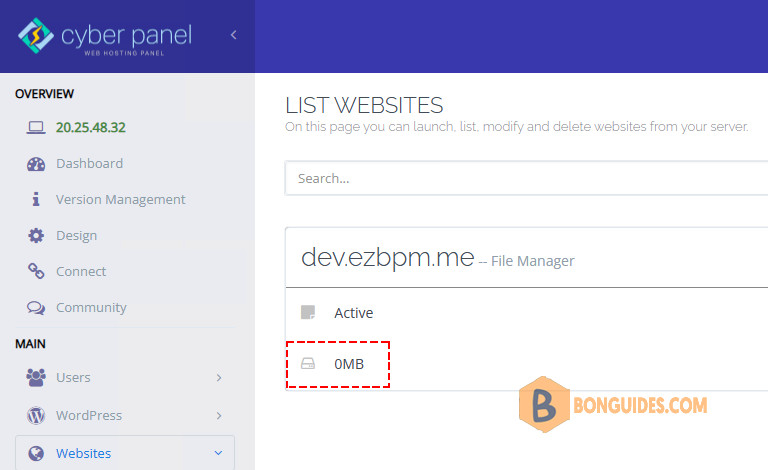Click the disk drive icon beside 0MB
This screenshot has height=470, width=768.
(x=308, y=364)
